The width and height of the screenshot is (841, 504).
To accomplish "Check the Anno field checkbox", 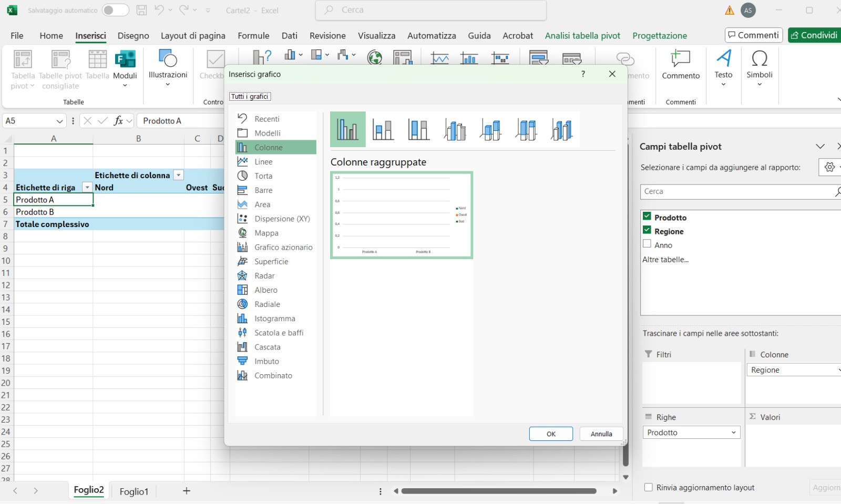I will click(647, 244).
